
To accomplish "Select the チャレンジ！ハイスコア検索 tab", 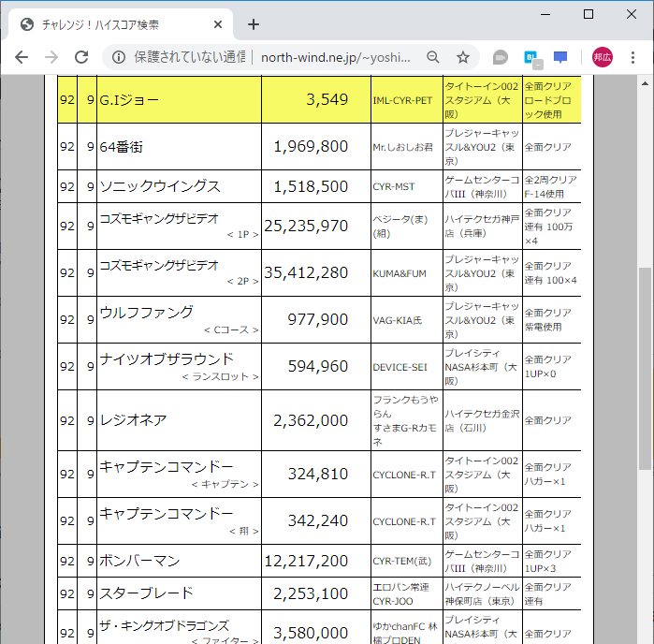I will click(120, 24).
